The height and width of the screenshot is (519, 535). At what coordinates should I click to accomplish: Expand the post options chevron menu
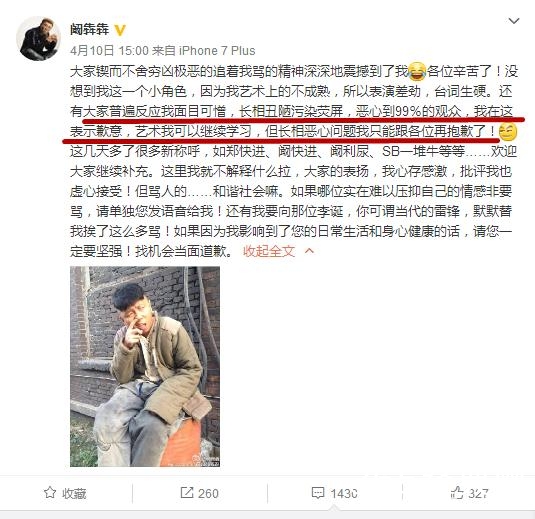pyautogui.click(x=514, y=21)
